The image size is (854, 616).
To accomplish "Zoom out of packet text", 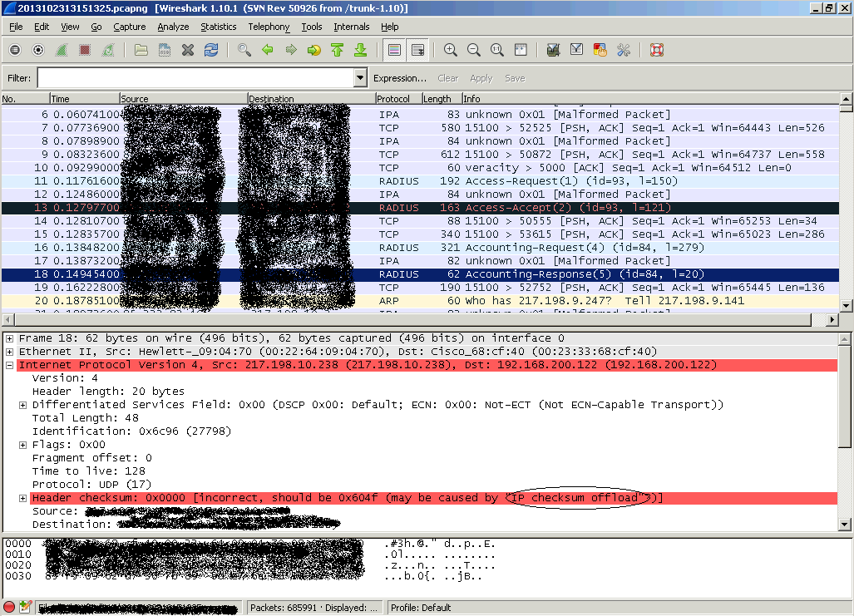I will pyautogui.click(x=474, y=50).
